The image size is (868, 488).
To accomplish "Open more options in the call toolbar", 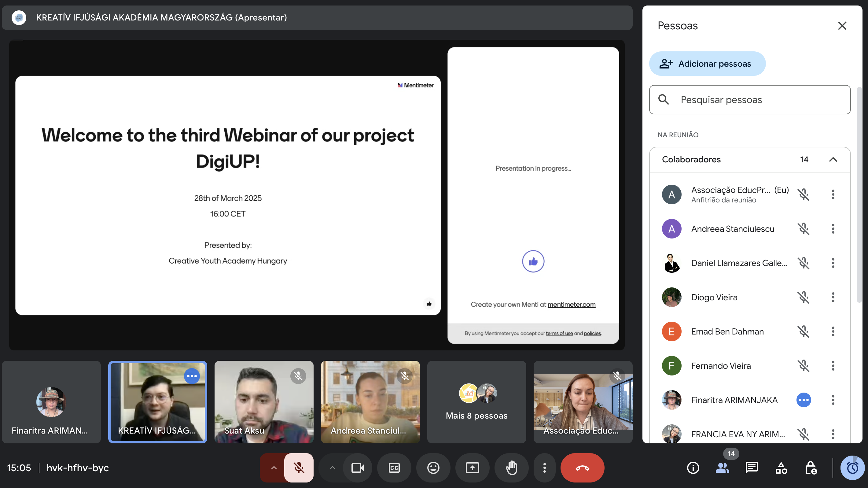I will tap(544, 468).
